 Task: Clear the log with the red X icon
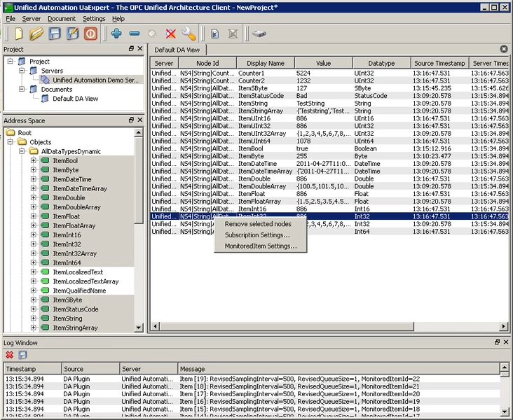point(10,355)
